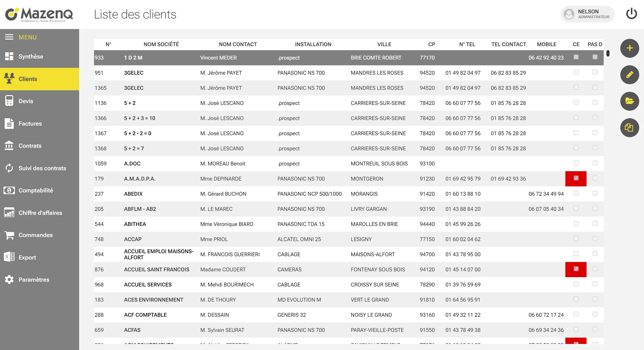Sort by the NOM SOCIÉTÉ column header
The height and width of the screenshot is (350, 644).
(x=161, y=44)
